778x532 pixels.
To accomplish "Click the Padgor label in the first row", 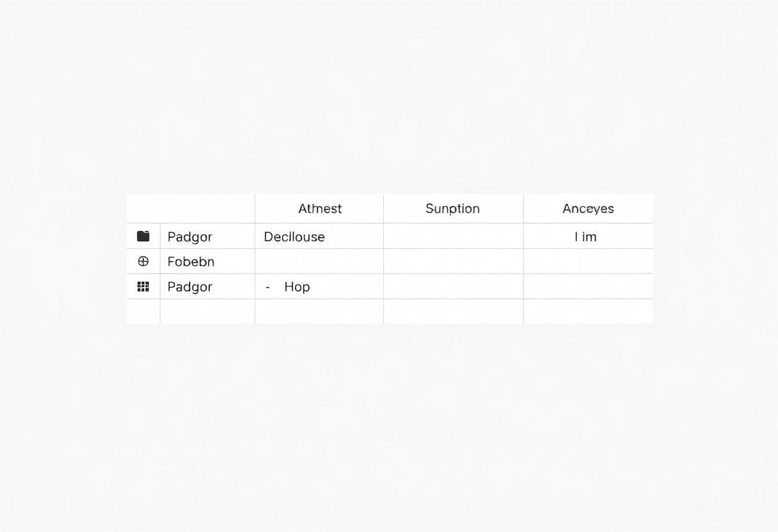I will 189,236.
